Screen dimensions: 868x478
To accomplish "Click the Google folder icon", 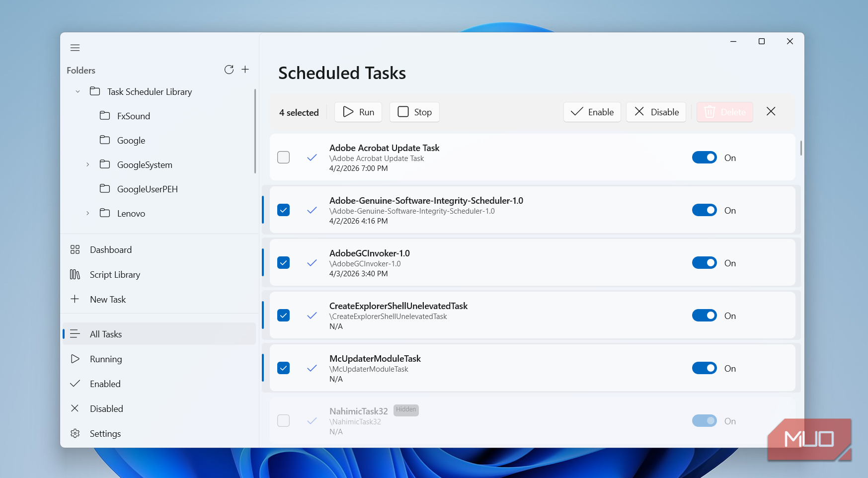I will pos(105,140).
